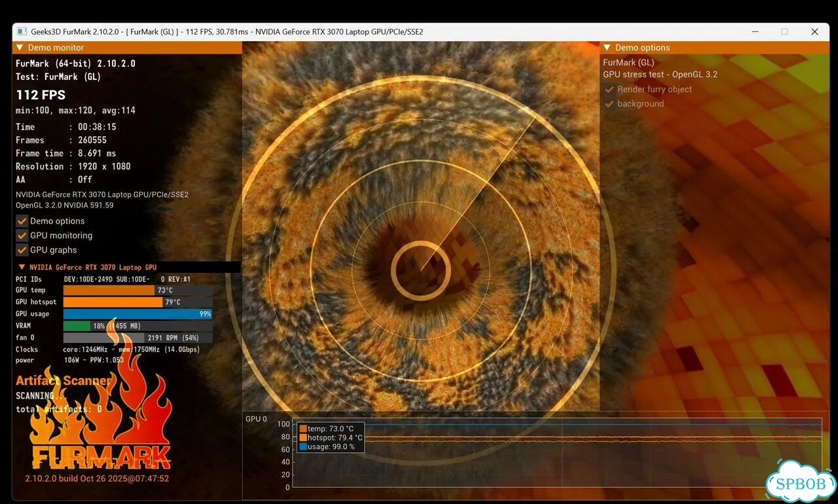
Task: Toggle Render furry object checkbox
Action: tap(610, 90)
